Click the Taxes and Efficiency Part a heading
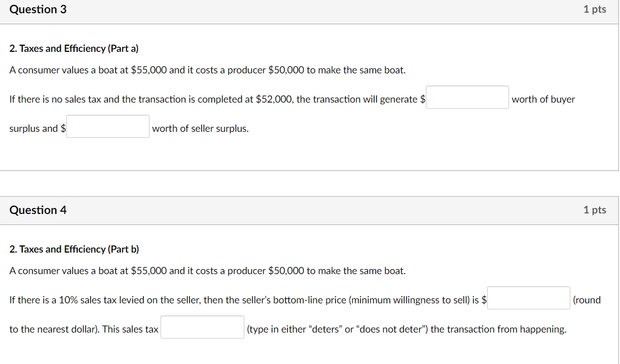 pos(73,49)
